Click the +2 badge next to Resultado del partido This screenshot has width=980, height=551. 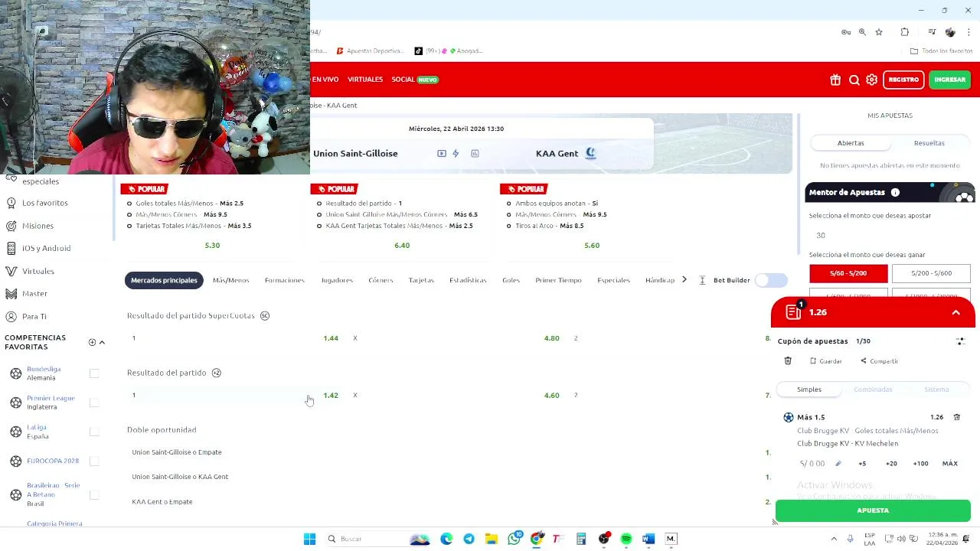pyautogui.click(x=216, y=373)
